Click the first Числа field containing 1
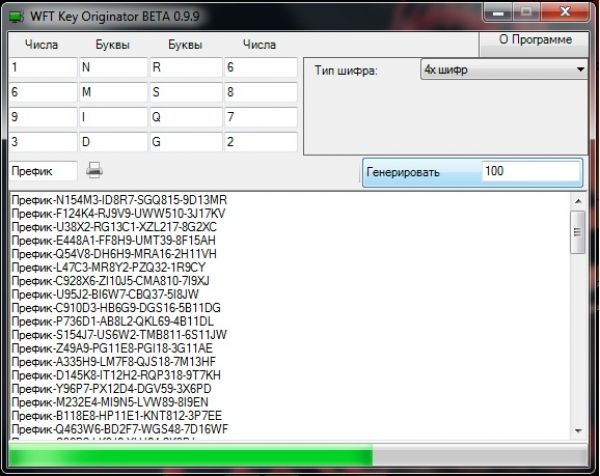The height and width of the screenshot is (476, 600). (x=43, y=67)
